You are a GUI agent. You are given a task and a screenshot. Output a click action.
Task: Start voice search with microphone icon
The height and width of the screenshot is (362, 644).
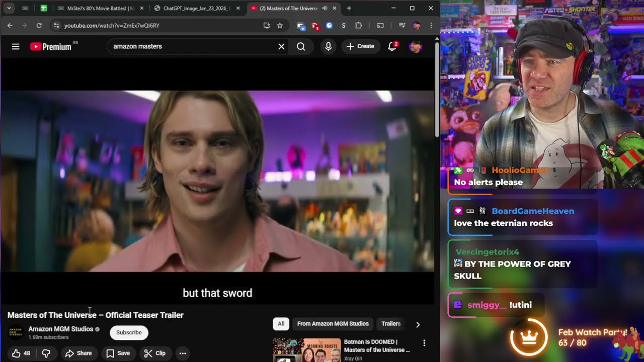point(328,46)
